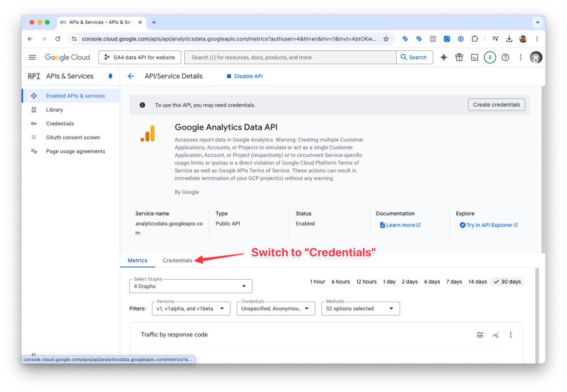The width and height of the screenshot is (567, 392).
Task: Open more options on Traffic by response code
Action: [x=511, y=335]
